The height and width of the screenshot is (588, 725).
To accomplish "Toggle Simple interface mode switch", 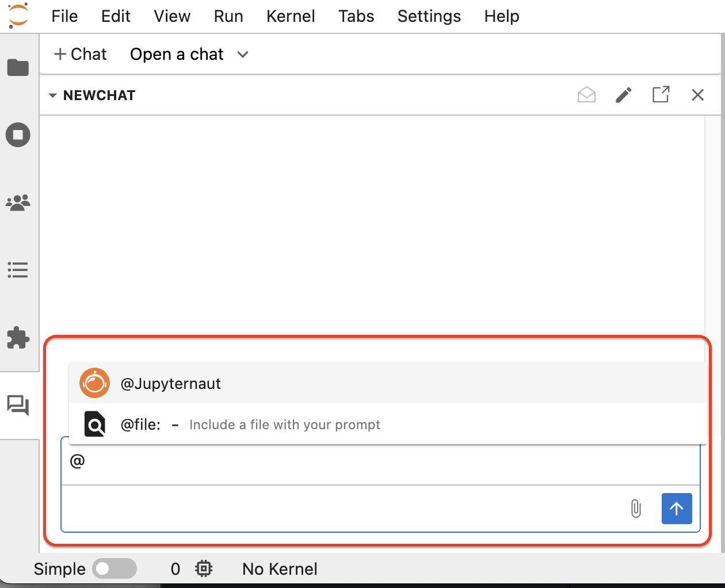I will pos(115,569).
